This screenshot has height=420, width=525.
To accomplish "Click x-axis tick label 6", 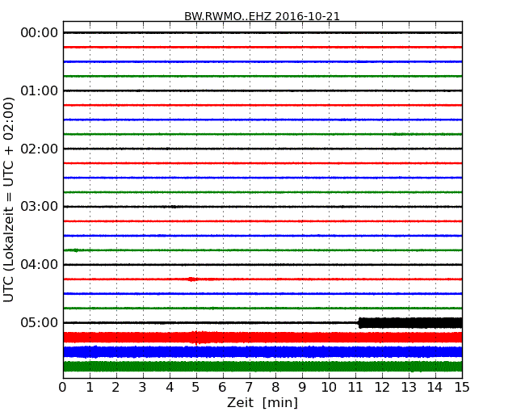I will [222, 388].
